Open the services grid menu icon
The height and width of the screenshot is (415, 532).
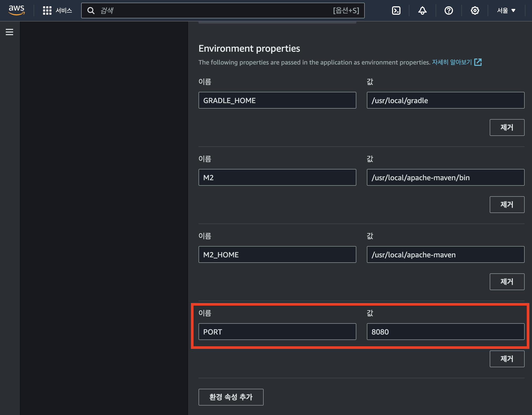point(47,10)
